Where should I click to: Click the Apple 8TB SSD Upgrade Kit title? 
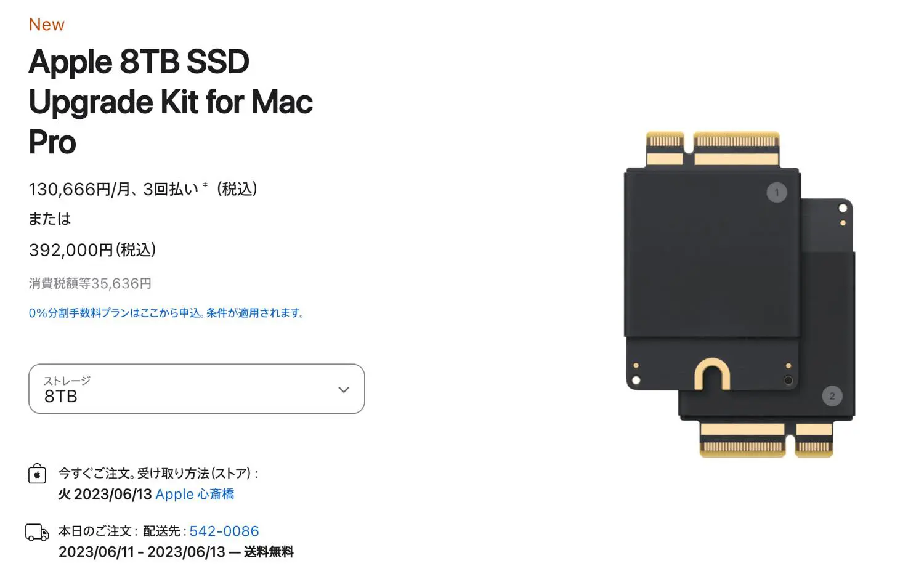click(x=171, y=102)
